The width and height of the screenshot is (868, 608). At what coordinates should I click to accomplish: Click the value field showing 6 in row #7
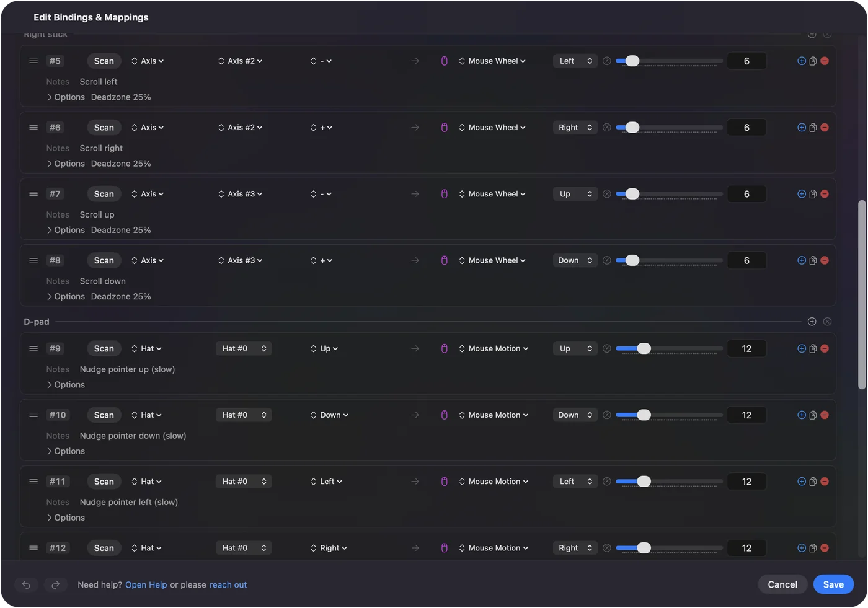pos(746,194)
